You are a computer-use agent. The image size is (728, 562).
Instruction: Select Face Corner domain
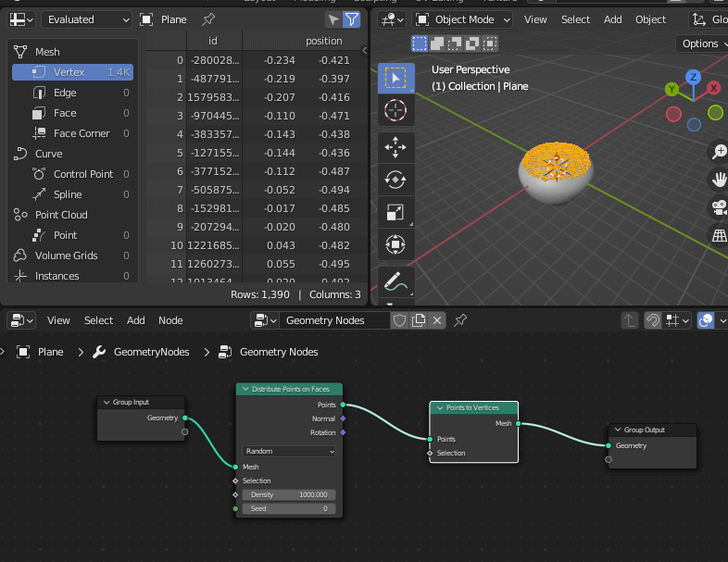coord(72,133)
